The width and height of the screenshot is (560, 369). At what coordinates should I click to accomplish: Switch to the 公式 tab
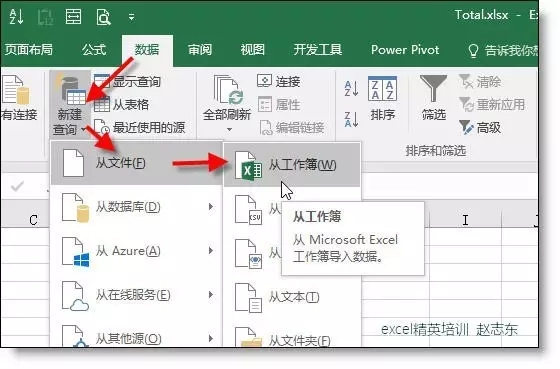click(x=94, y=50)
